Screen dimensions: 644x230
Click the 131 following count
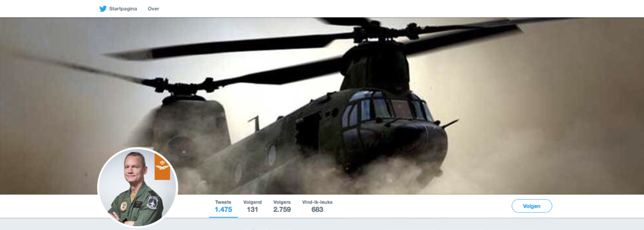pyautogui.click(x=252, y=209)
